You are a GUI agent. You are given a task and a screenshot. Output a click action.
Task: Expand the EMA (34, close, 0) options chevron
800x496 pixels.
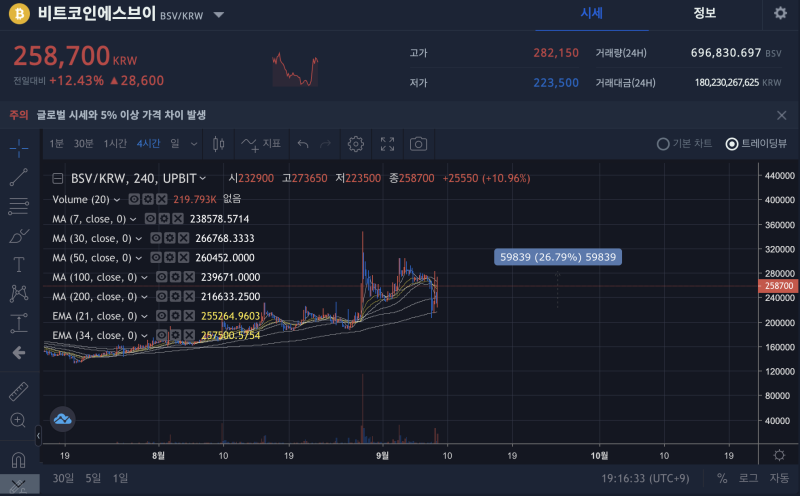pos(144,336)
